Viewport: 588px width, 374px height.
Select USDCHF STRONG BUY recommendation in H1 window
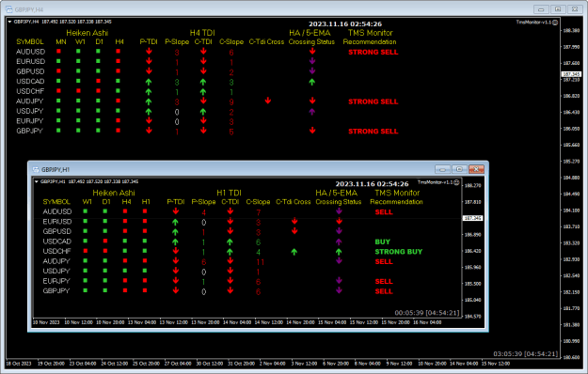398,252
